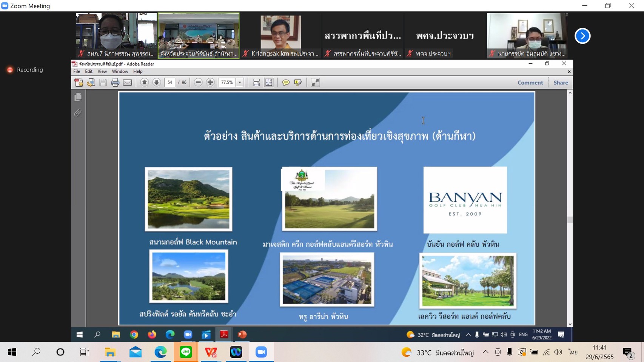Screen dimensions: 644x362
Task: Click Adobe Reader icon in shared taskbar
Action: 224,334
